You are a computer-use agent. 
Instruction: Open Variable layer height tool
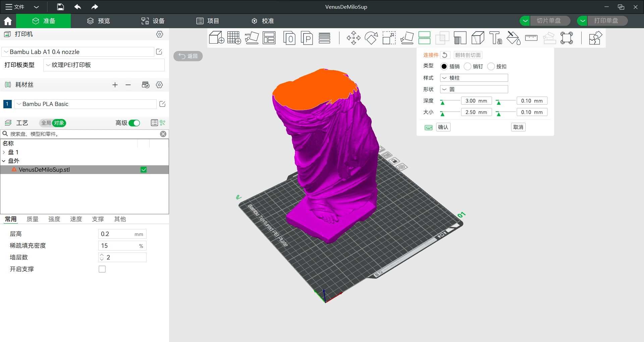(x=324, y=38)
